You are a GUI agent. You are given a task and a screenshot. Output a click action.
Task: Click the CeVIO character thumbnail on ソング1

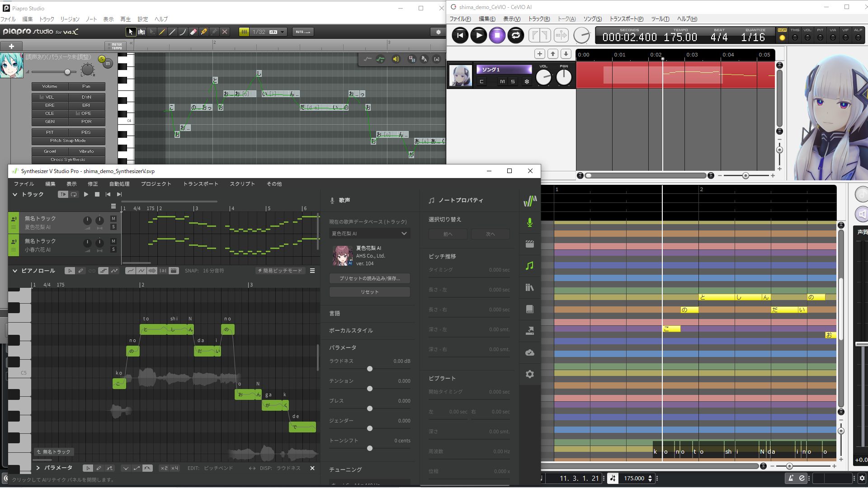[x=461, y=75]
